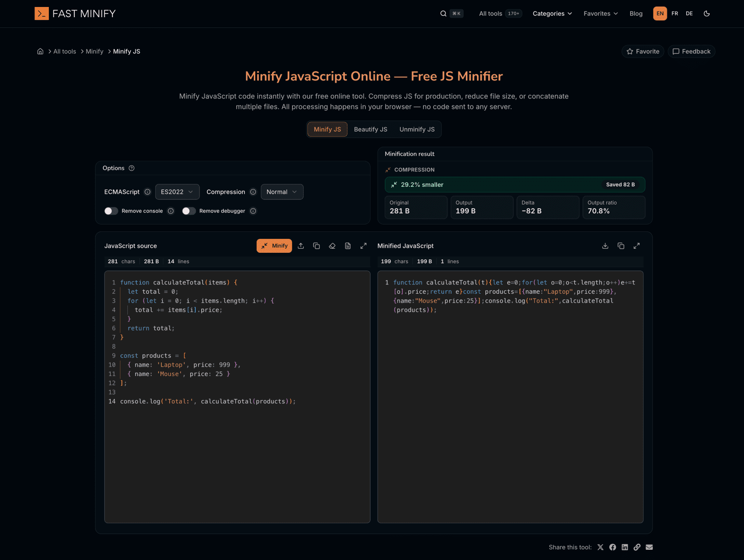The height and width of the screenshot is (560, 744).
Task: Click the 170+ tools count badge
Action: (x=514, y=13)
